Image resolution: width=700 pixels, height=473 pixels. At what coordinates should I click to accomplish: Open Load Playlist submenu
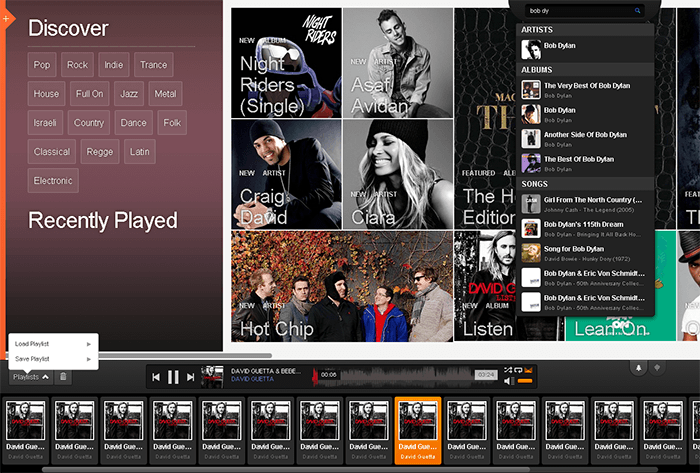click(x=53, y=344)
